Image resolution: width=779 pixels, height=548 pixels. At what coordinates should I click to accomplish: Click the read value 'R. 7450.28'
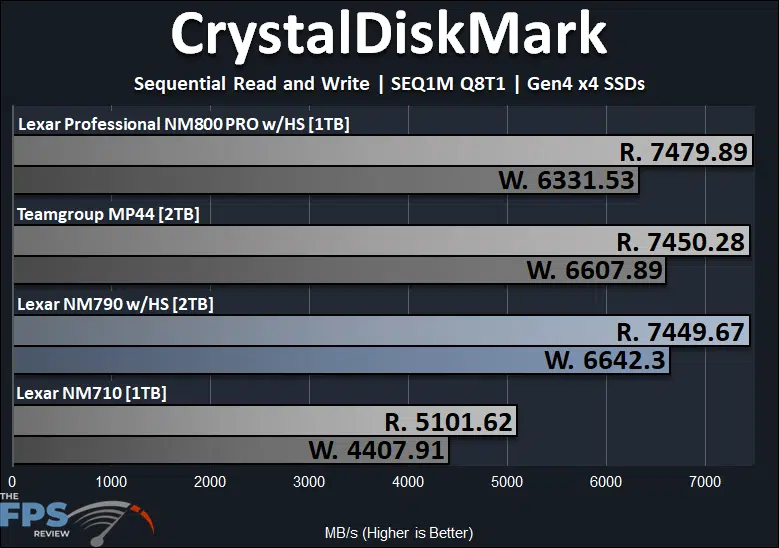point(681,242)
